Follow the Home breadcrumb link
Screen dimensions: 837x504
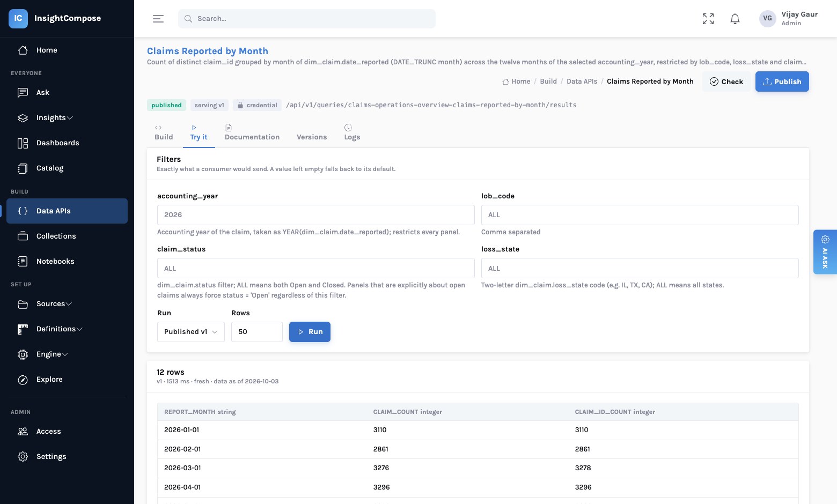pyautogui.click(x=516, y=81)
